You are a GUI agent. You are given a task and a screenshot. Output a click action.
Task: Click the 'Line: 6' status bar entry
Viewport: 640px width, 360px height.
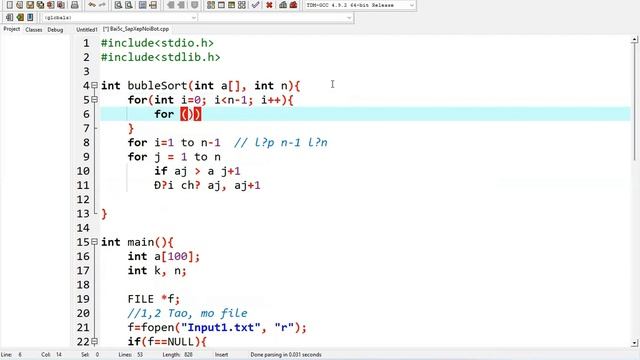[x=12, y=355]
